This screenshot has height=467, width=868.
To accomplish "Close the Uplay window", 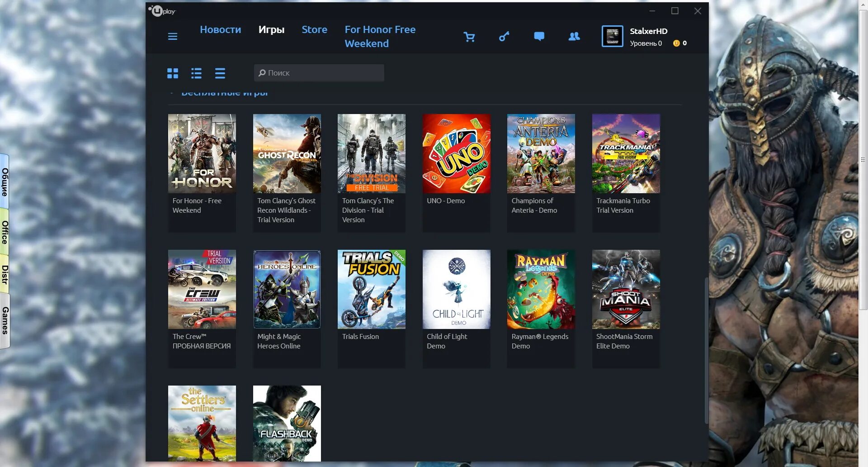I will pos(698,11).
